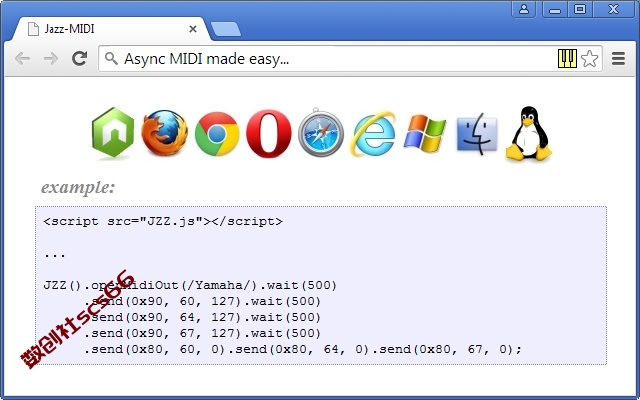Click the magnifier icon in the address bar
This screenshot has height=400, width=640.
click(x=111, y=58)
